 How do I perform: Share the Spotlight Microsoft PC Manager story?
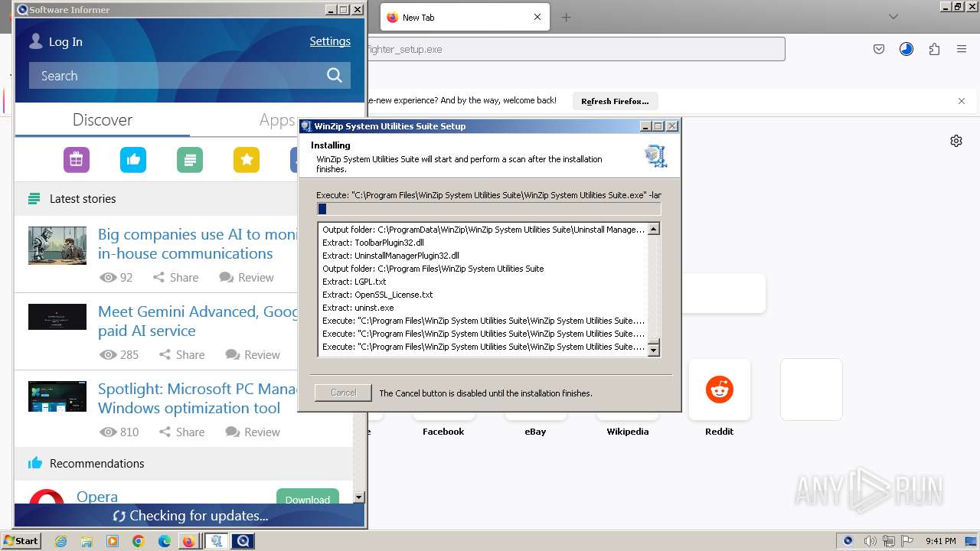(x=181, y=432)
